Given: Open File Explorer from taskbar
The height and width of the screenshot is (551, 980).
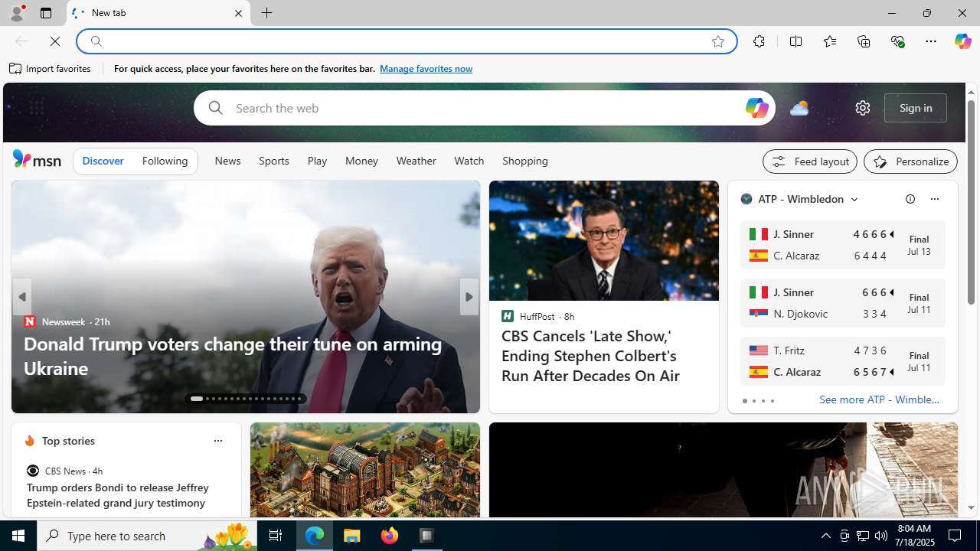Looking at the screenshot, I should [x=352, y=536].
